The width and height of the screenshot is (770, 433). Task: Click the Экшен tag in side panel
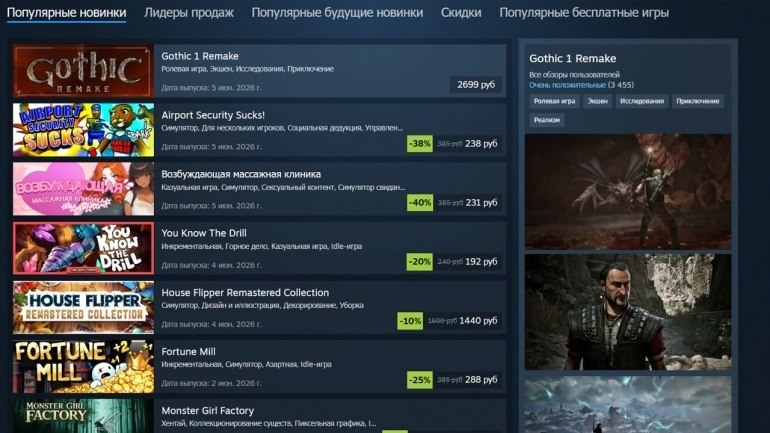598,101
